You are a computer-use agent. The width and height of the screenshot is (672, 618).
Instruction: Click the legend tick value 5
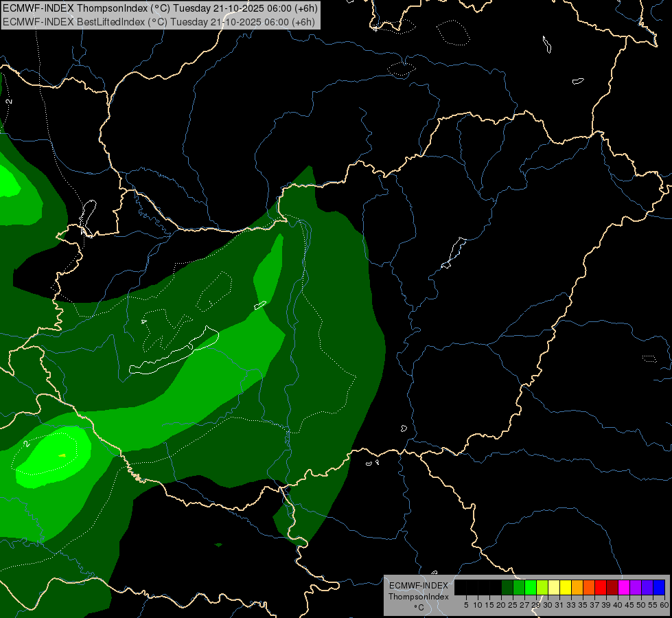click(x=466, y=605)
